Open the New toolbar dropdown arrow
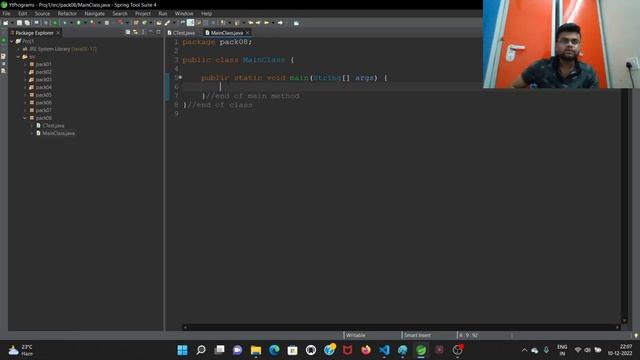This screenshot has width=640, height=360. (x=12, y=23)
